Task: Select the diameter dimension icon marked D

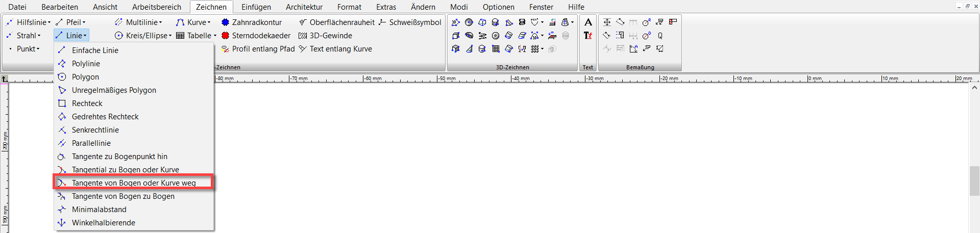Action: (x=647, y=36)
